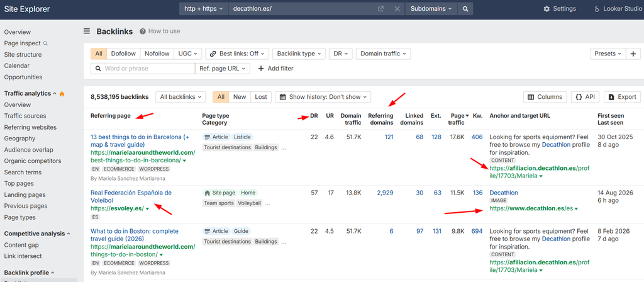The height and width of the screenshot is (282, 644).
Task: Open Ref. page URL dropdown
Action: (222, 69)
